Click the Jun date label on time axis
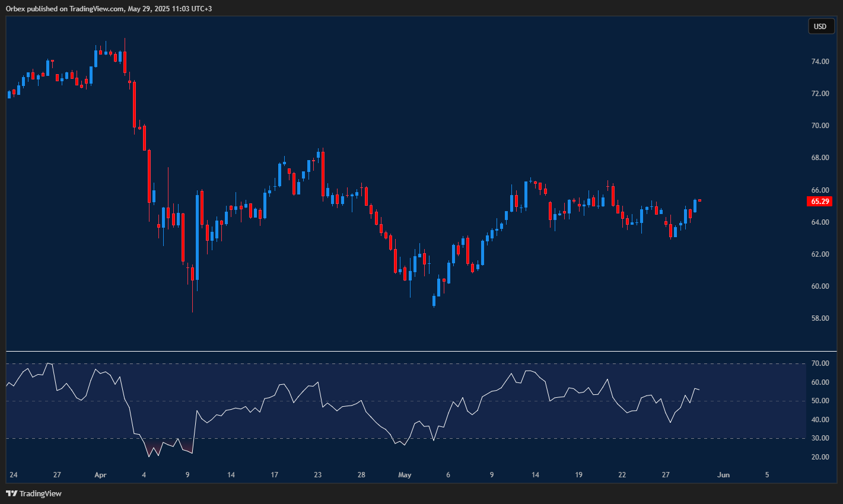 [x=723, y=475]
